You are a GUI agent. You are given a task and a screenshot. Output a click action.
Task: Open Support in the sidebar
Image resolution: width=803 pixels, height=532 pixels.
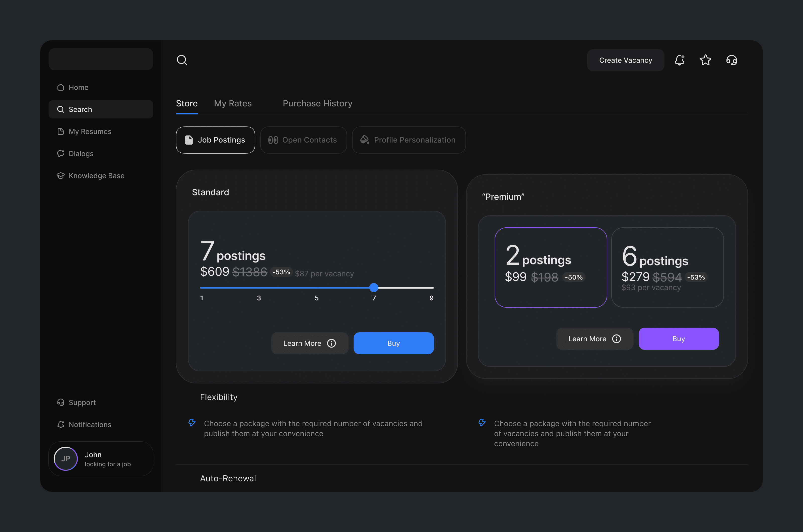click(101, 403)
